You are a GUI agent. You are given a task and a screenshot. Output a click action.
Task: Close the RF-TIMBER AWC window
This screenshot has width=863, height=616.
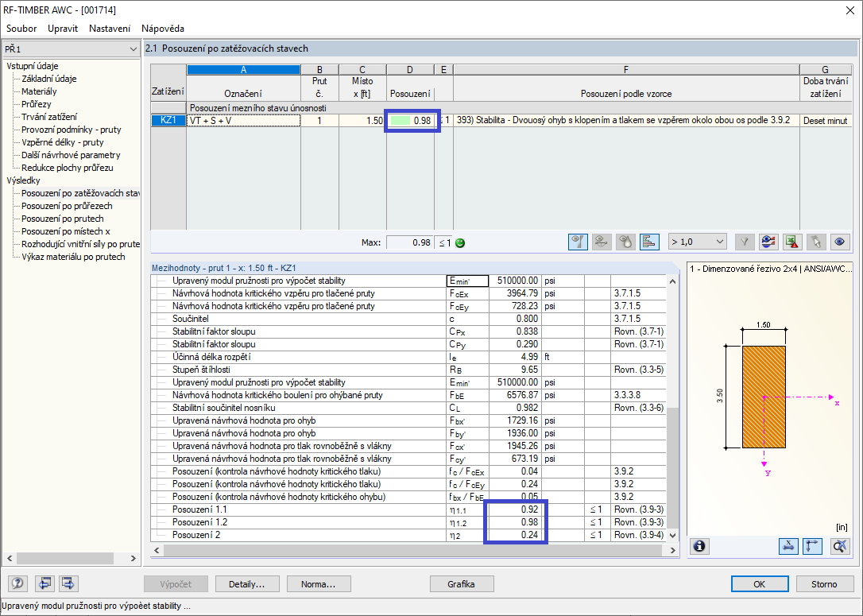point(850,10)
